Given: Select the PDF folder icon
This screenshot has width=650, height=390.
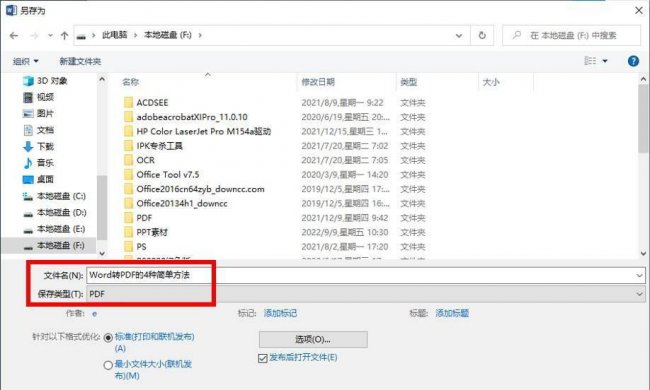Looking at the screenshot, I should coord(129,218).
